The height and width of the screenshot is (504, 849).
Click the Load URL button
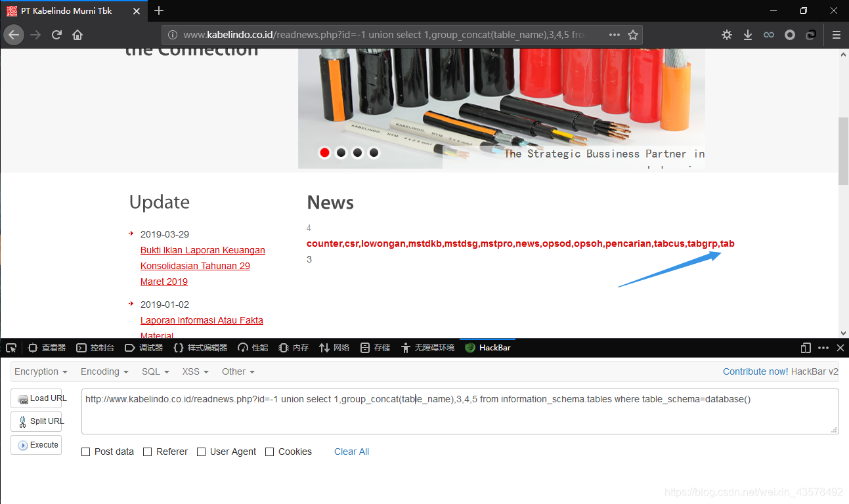(37, 398)
